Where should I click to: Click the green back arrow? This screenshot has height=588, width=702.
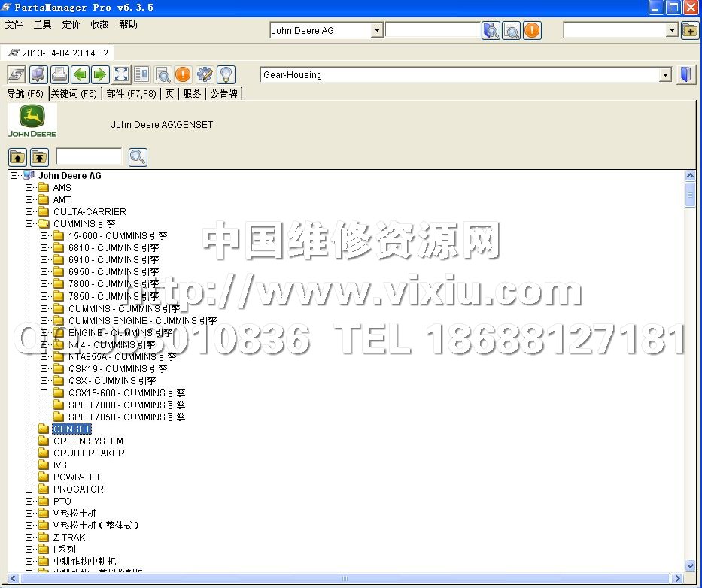point(80,74)
